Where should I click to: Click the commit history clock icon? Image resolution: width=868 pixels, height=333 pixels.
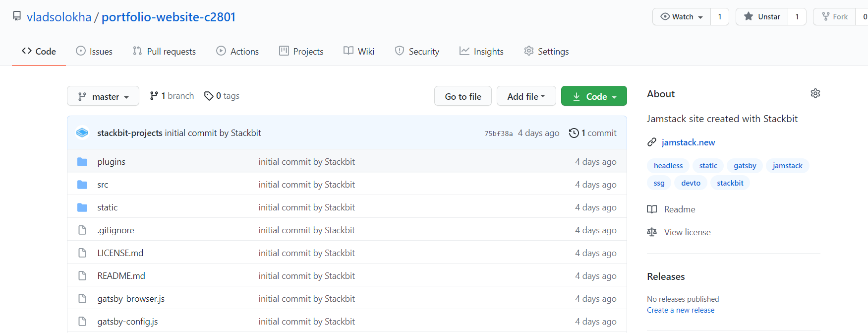574,133
